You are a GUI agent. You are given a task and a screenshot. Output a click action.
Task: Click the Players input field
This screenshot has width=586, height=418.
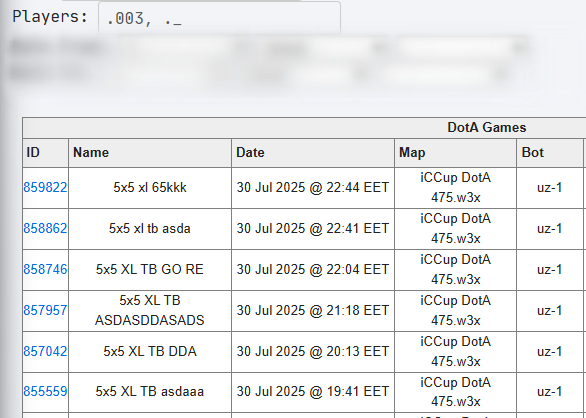[219, 18]
